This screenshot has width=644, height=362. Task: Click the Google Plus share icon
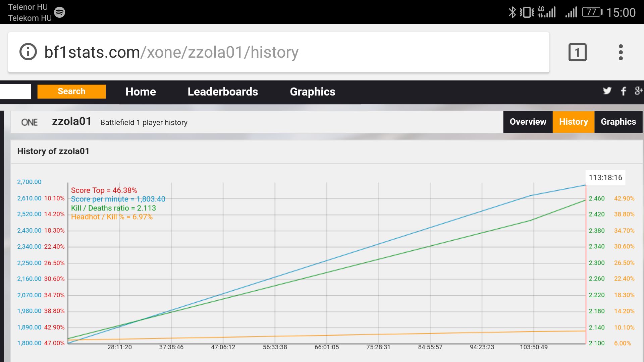tap(638, 91)
